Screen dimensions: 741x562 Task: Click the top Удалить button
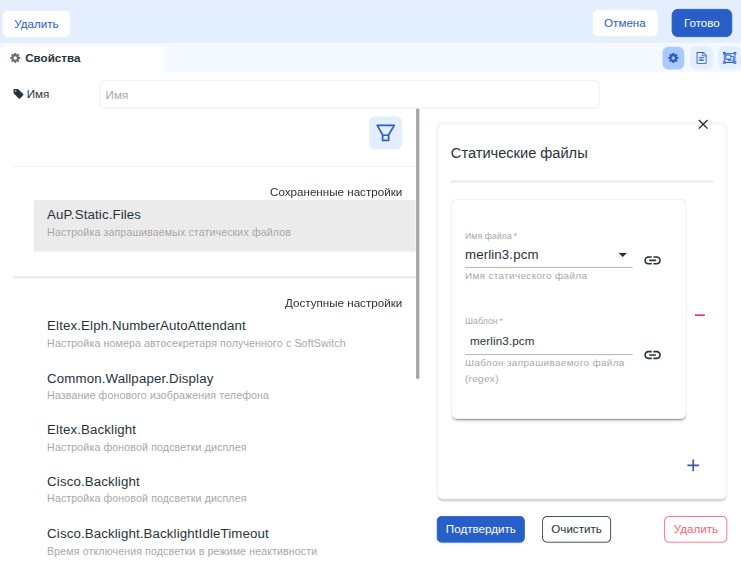coord(36,24)
